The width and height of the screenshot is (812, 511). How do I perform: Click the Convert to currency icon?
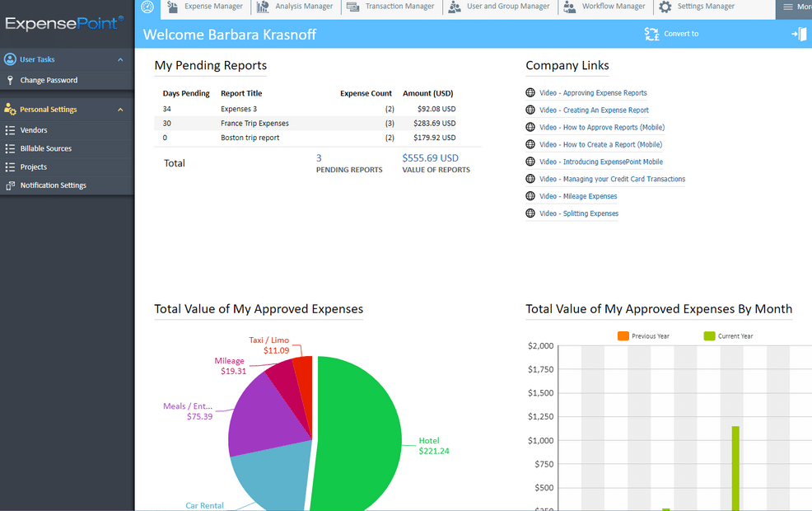651,34
